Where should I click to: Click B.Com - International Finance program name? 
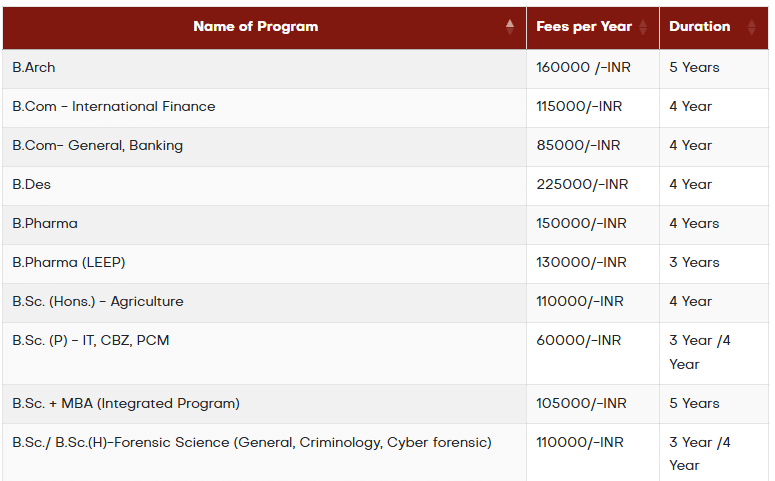pyautogui.click(x=114, y=107)
